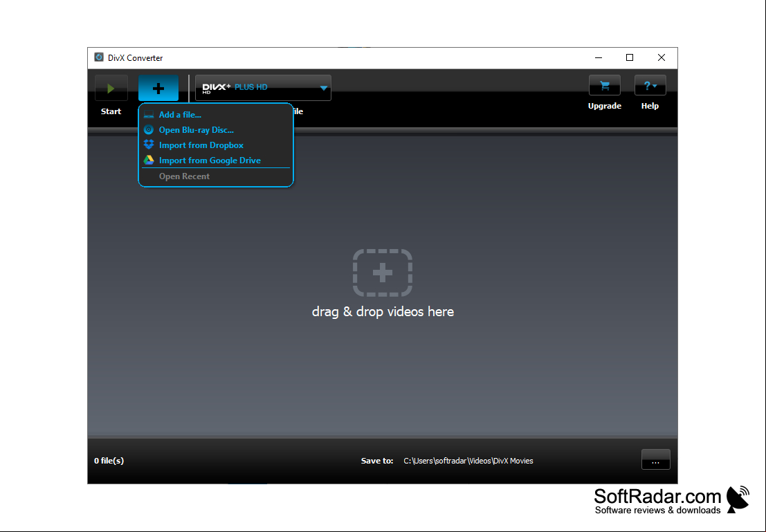The height and width of the screenshot is (532, 766).
Task: Minimize the DivX Converter window
Action: coord(599,57)
